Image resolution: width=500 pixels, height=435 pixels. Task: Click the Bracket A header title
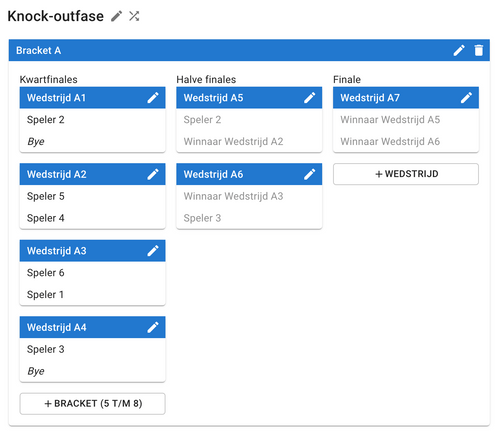pyautogui.click(x=38, y=50)
